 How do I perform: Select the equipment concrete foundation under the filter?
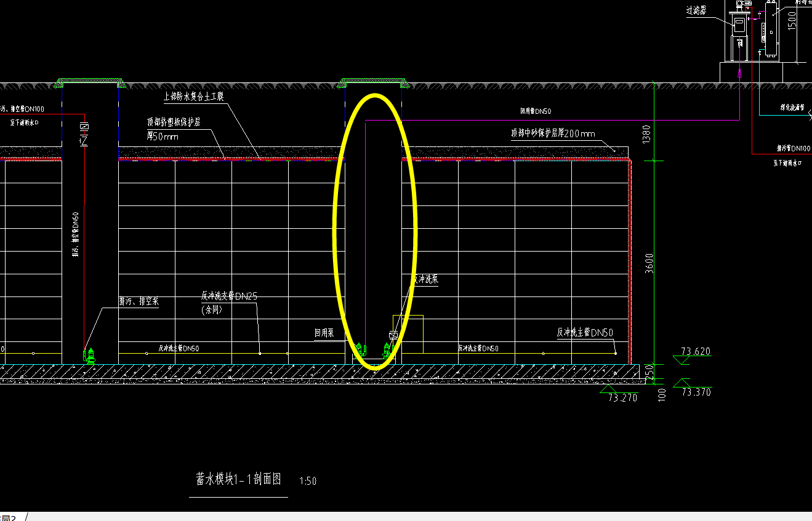coord(752,72)
